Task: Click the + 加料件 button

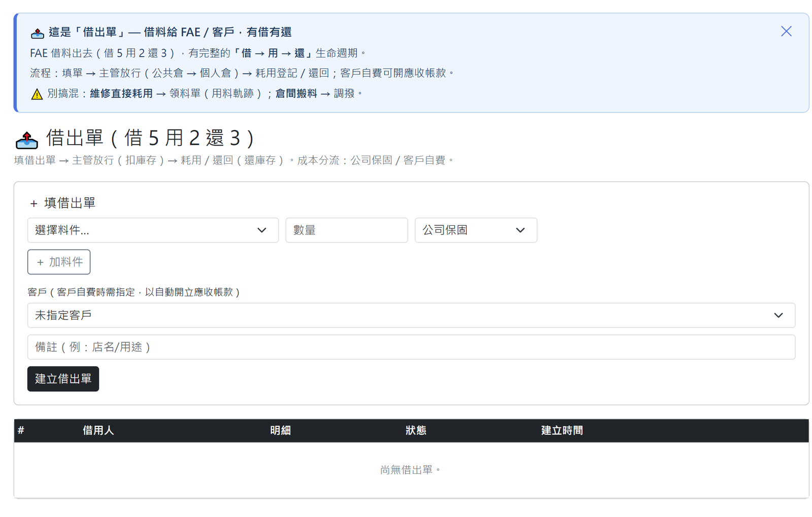Action: coord(59,262)
